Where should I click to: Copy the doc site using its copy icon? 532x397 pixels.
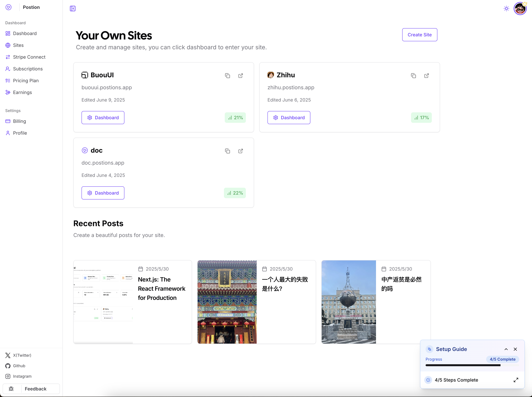coord(228,151)
